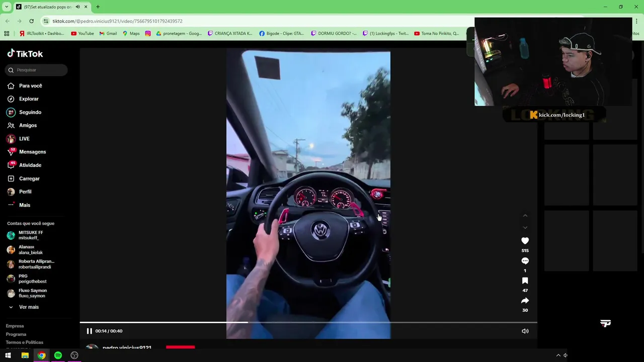Click Termos e Políticas footer link
644x362 pixels.
(x=25, y=342)
